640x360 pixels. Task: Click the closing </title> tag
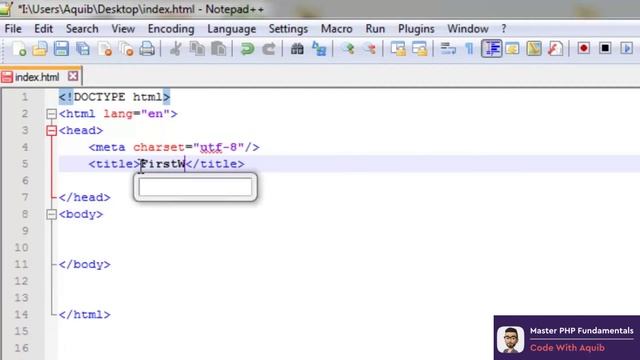(x=215, y=164)
